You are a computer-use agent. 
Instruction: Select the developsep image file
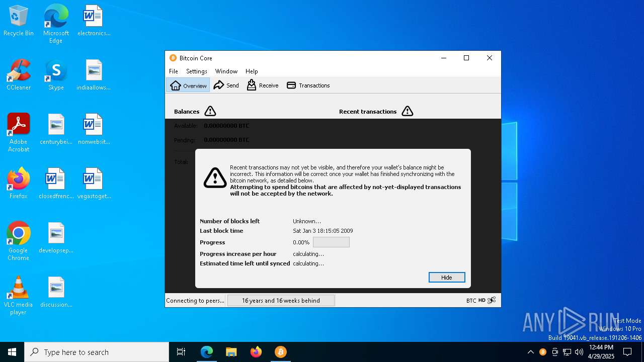point(56,238)
